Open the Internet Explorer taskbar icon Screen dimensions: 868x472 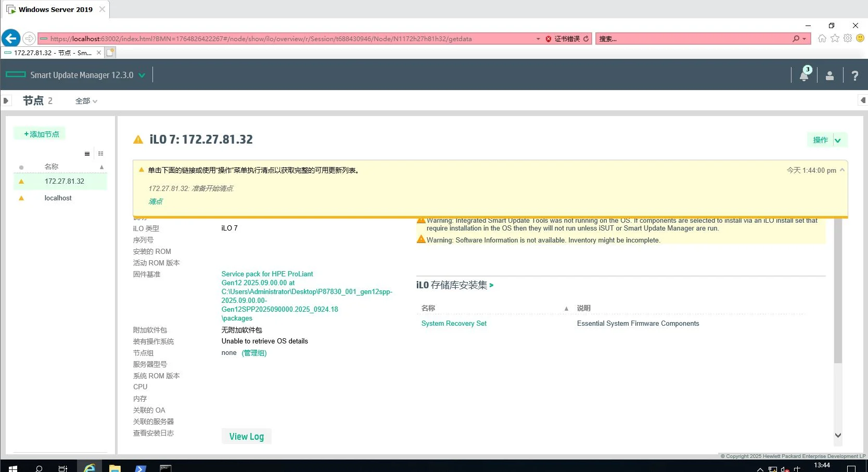90,468
